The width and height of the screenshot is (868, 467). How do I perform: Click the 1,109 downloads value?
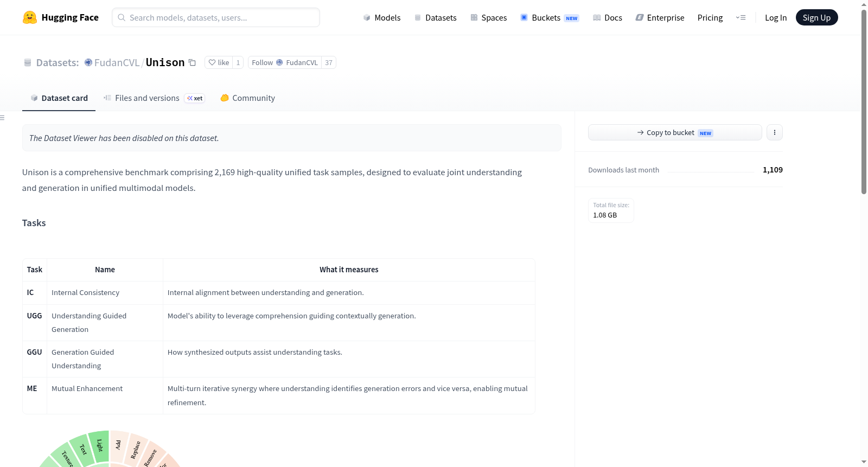pyautogui.click(x=773, y=170)
